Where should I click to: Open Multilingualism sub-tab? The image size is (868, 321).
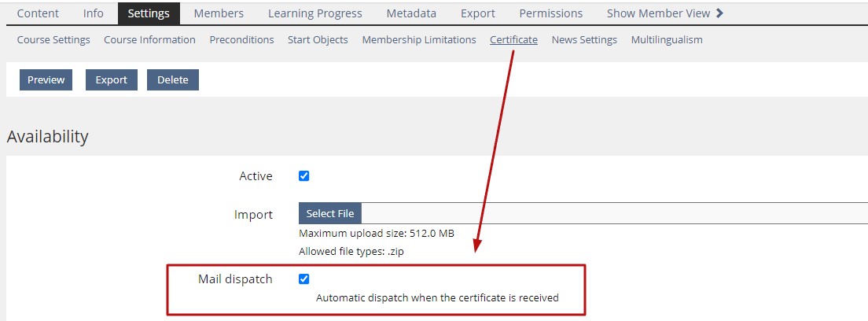[x=667, y=39]
